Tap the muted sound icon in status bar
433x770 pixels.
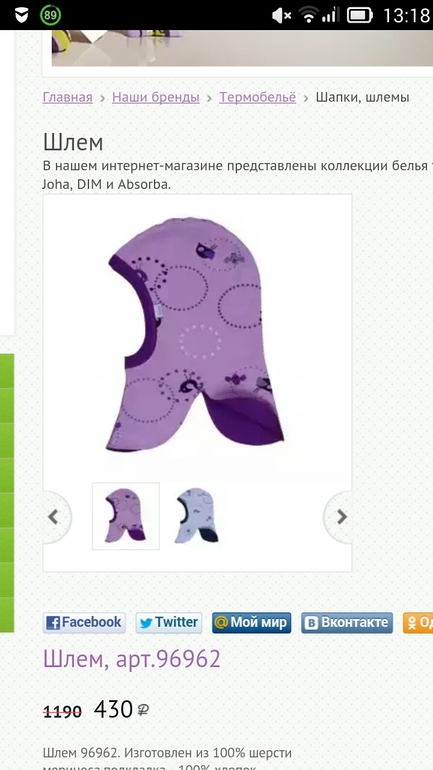281,16
